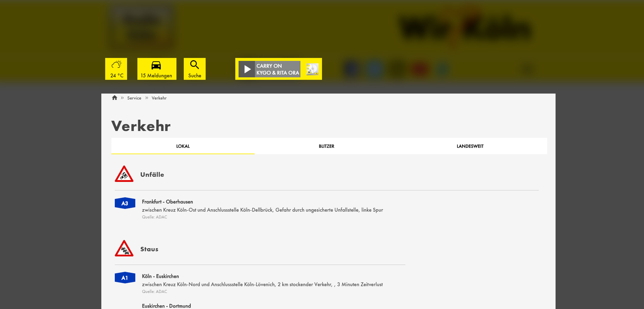Click the Euskirchen - Dortmund entry heading

[x=166, y=306]
